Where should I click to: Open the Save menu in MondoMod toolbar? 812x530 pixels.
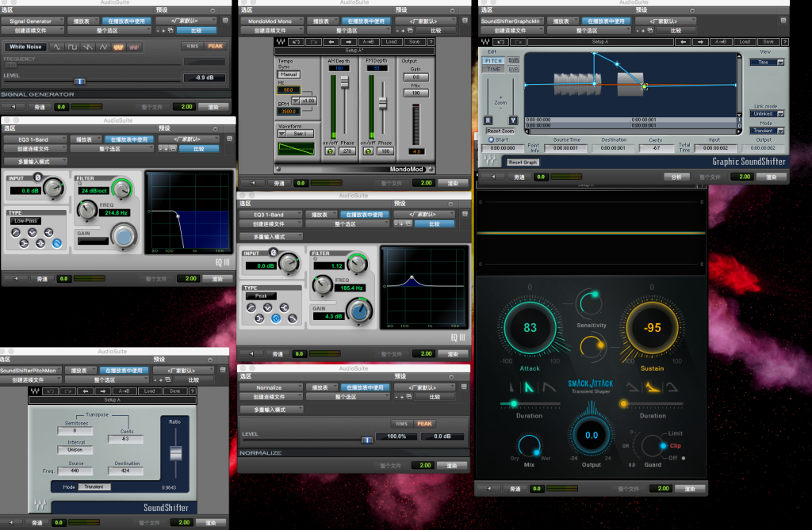click(414, 42)
